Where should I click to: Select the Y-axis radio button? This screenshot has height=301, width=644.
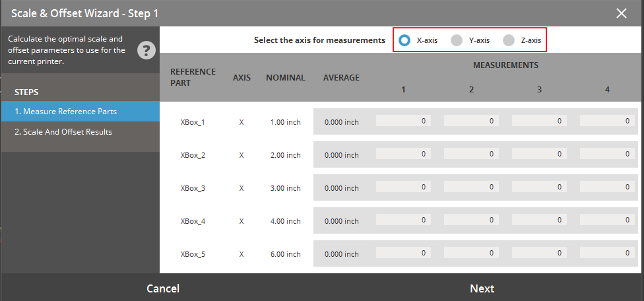pyautogui.click(x=457, y=40)
